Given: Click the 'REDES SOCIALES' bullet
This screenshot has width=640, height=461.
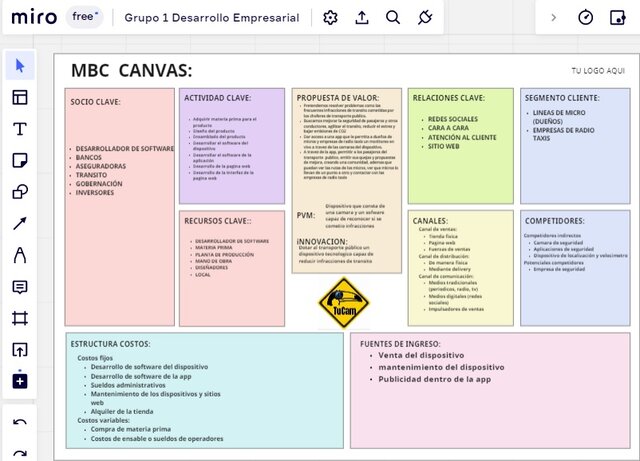Looking at the screenshot, I should pos(453,119).
